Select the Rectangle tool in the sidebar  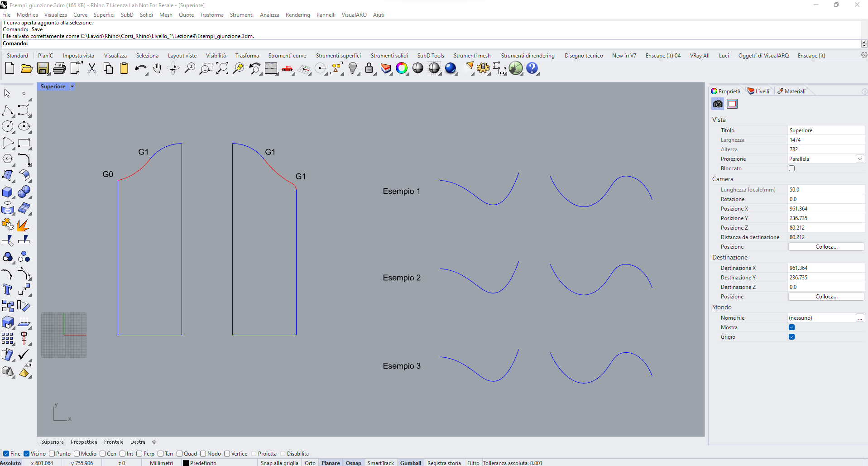pos(24,143)
